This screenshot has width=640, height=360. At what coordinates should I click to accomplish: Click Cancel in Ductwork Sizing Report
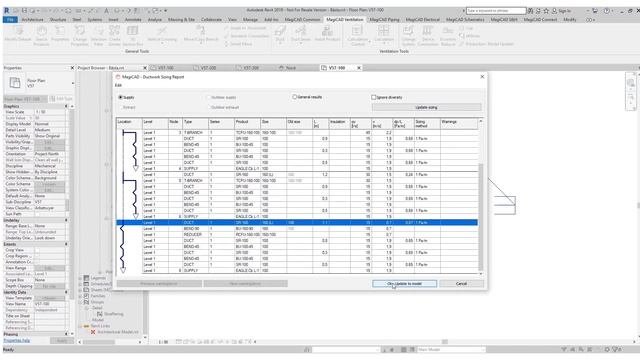click(461, 283)
